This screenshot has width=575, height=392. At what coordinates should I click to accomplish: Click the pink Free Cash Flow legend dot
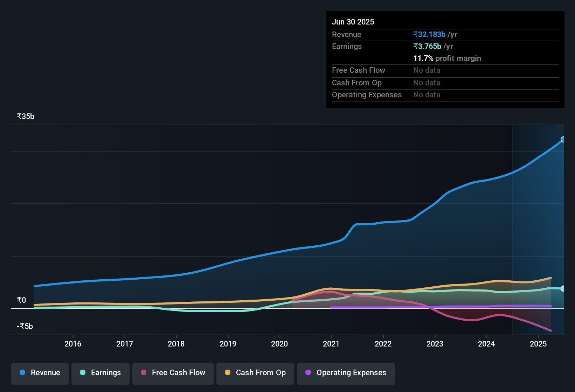pyautogui.click(x=144, y=373)
